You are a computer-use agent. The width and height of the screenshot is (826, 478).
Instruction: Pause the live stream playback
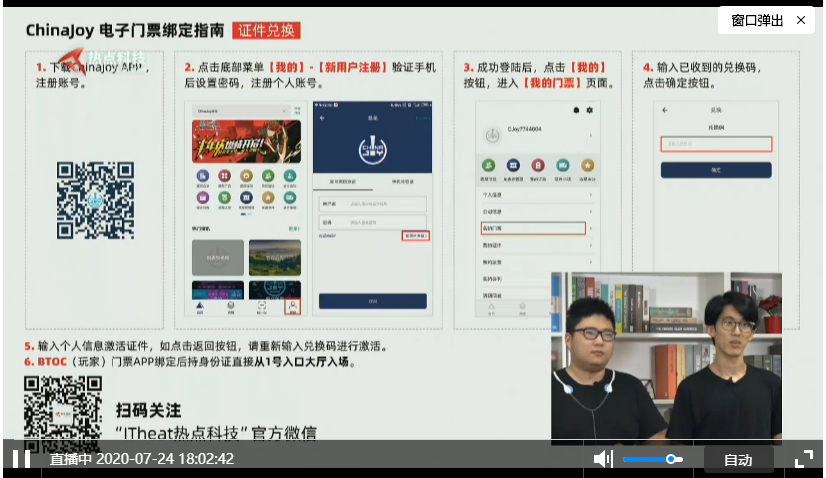(x=21, y=459)
